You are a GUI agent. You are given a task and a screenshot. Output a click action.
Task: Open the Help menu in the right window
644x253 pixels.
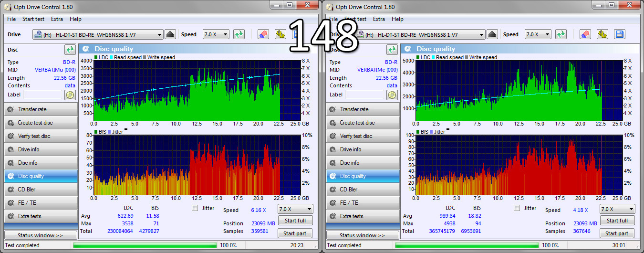coord(397,19)
